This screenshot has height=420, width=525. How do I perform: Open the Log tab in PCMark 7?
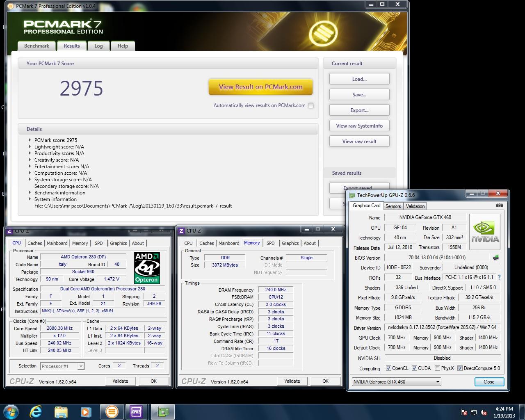[x=98, y=46]
